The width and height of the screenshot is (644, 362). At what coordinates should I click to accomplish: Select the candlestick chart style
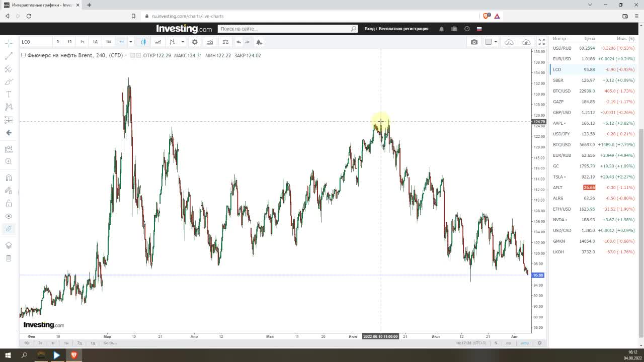click(x=143, y=42)
